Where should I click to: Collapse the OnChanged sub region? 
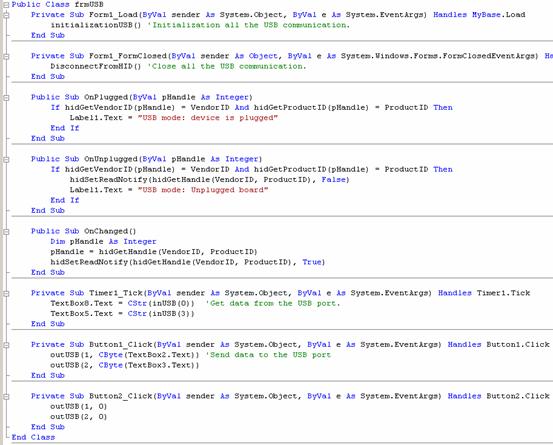(x=6, y=232)
